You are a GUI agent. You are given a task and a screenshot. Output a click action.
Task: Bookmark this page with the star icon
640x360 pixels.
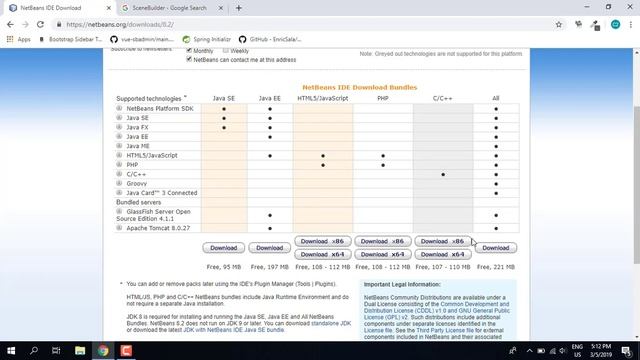click(559, 24)
